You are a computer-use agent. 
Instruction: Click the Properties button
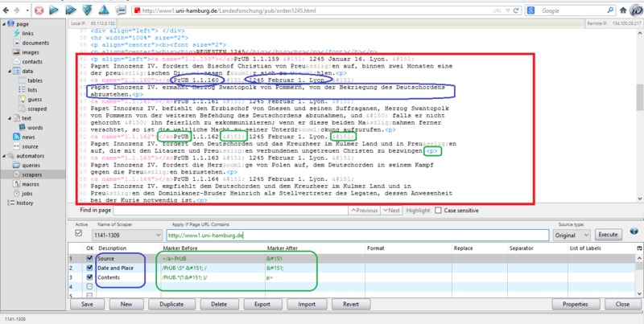pyautogui.click(x=576, y=305)
